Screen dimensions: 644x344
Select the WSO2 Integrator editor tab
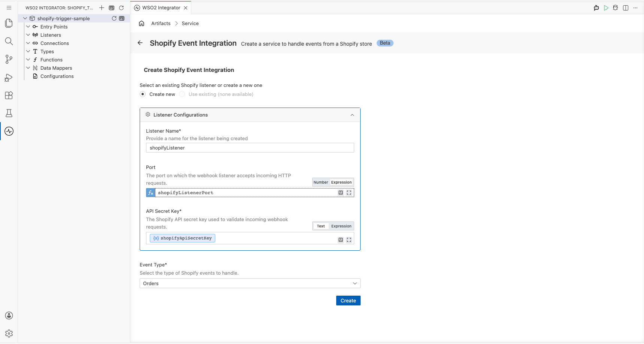161,7
